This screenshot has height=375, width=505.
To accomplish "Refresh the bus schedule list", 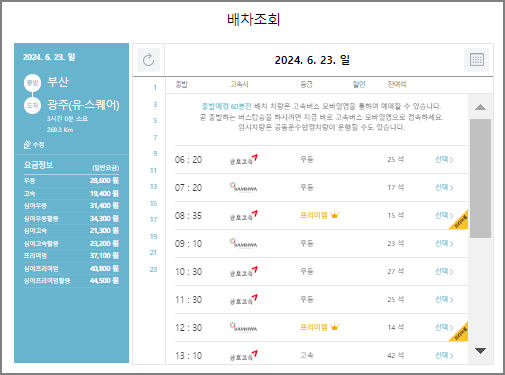I will coord(148,60).
